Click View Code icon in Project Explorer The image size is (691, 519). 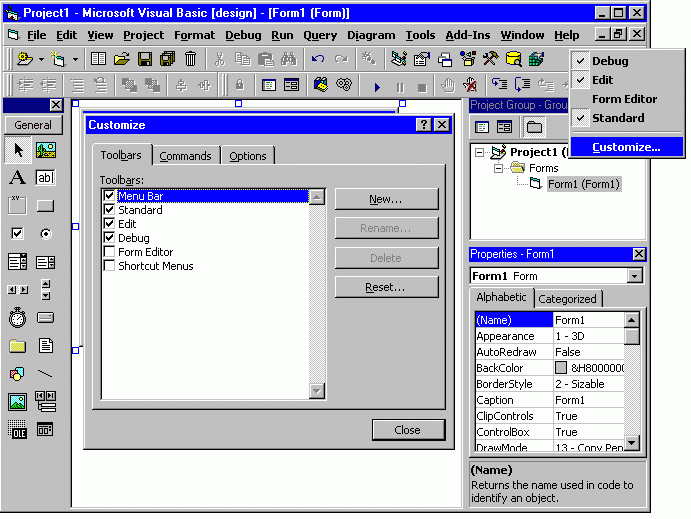point(482,127)
